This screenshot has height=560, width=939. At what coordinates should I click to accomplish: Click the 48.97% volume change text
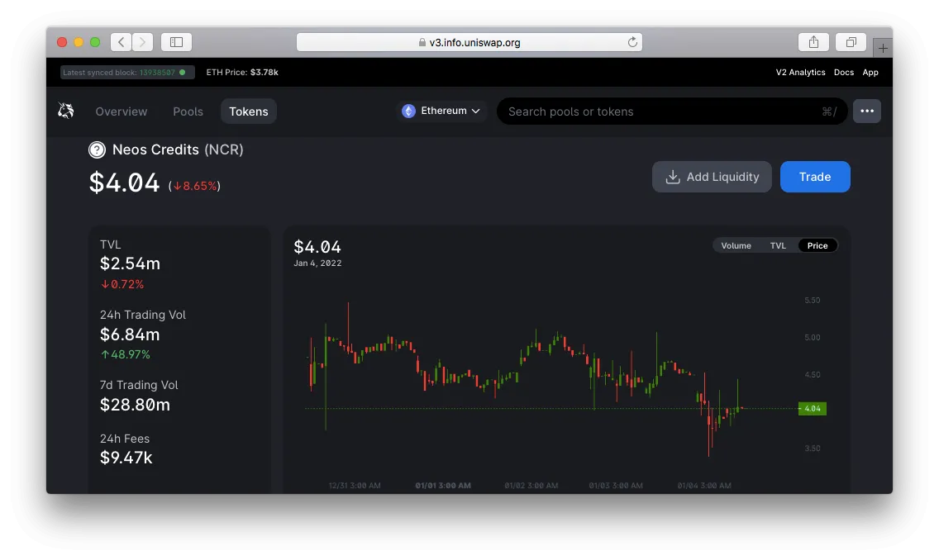point(125,354)
